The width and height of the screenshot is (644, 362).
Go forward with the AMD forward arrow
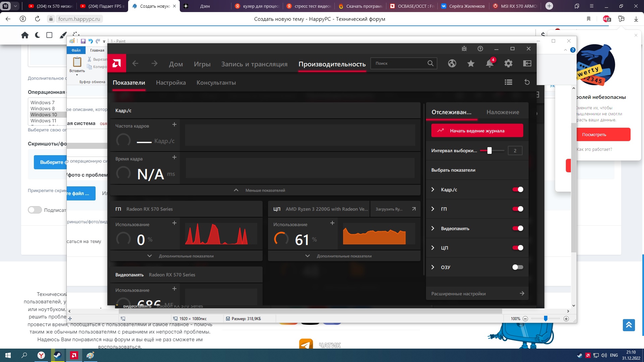coord(154,63)
